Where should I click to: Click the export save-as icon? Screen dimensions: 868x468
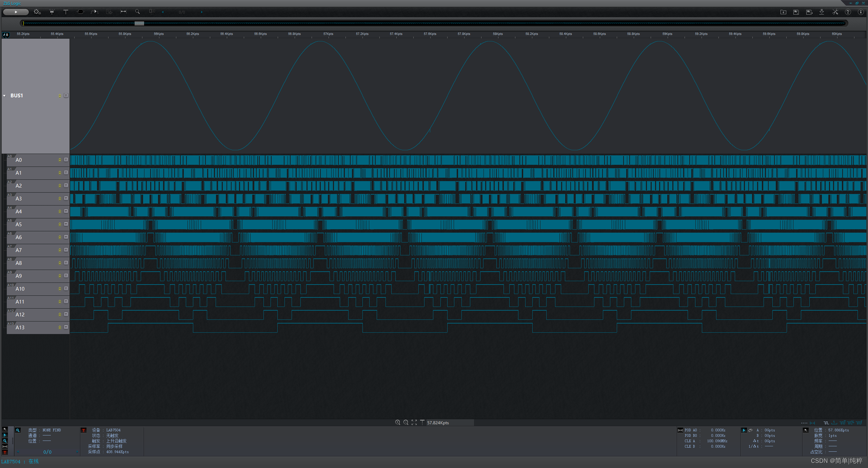809,12
